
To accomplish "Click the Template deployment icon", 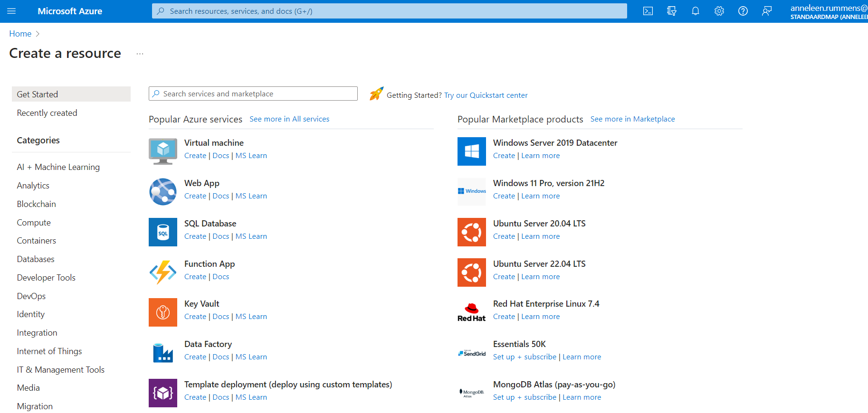I will click(x=163, y=393).
